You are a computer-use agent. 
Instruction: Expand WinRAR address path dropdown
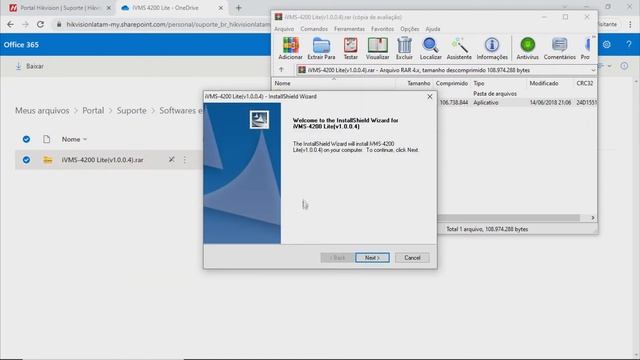593,70
